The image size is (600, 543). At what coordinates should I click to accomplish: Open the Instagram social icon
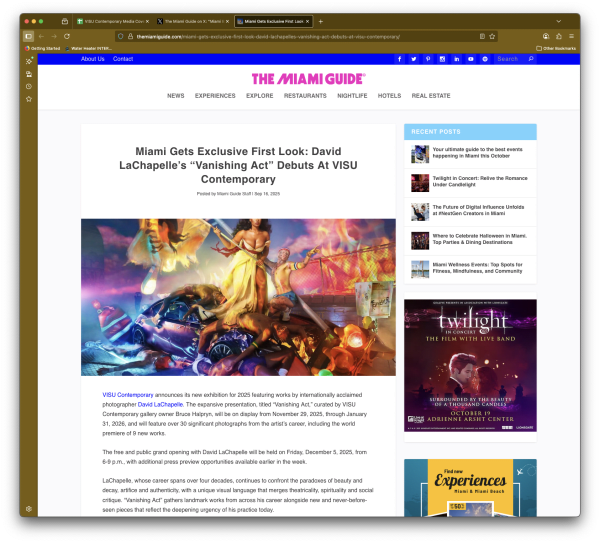pos(442,59)
